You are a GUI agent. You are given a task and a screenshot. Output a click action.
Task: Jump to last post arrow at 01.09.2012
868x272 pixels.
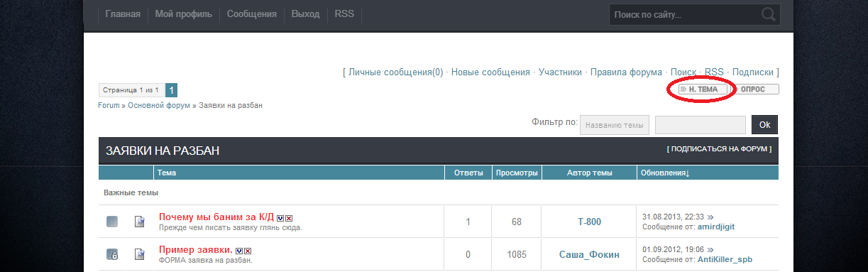[x=710, y=250]
